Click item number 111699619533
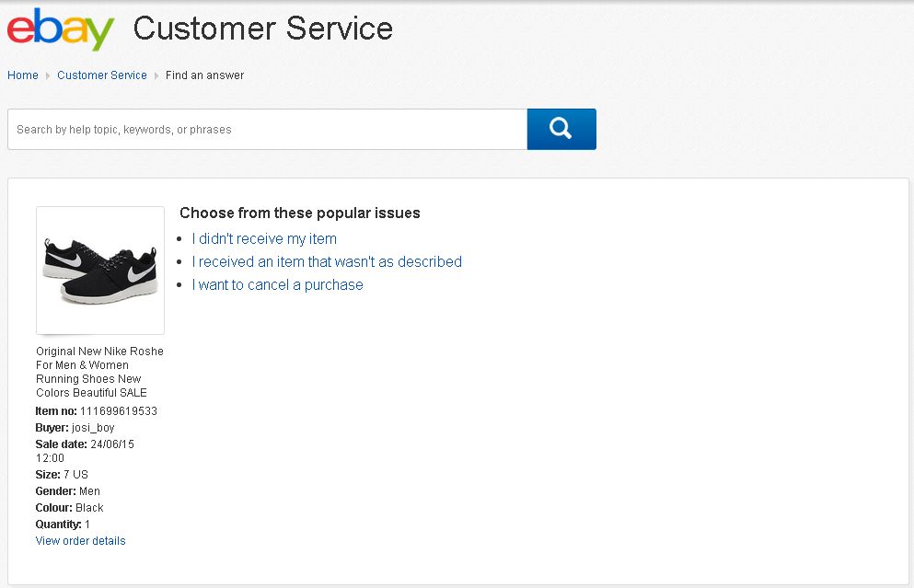914x588 pixels. 119,411
